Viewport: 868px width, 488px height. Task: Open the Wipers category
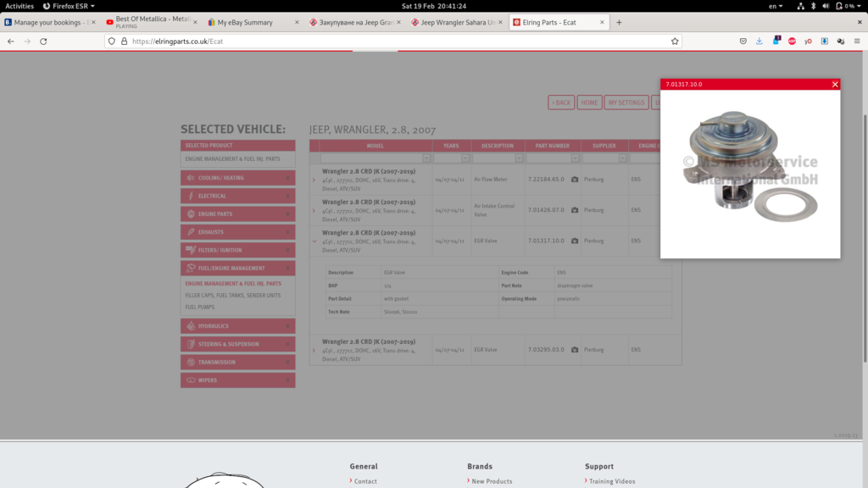pyautogui.click(x=237, y=380)
